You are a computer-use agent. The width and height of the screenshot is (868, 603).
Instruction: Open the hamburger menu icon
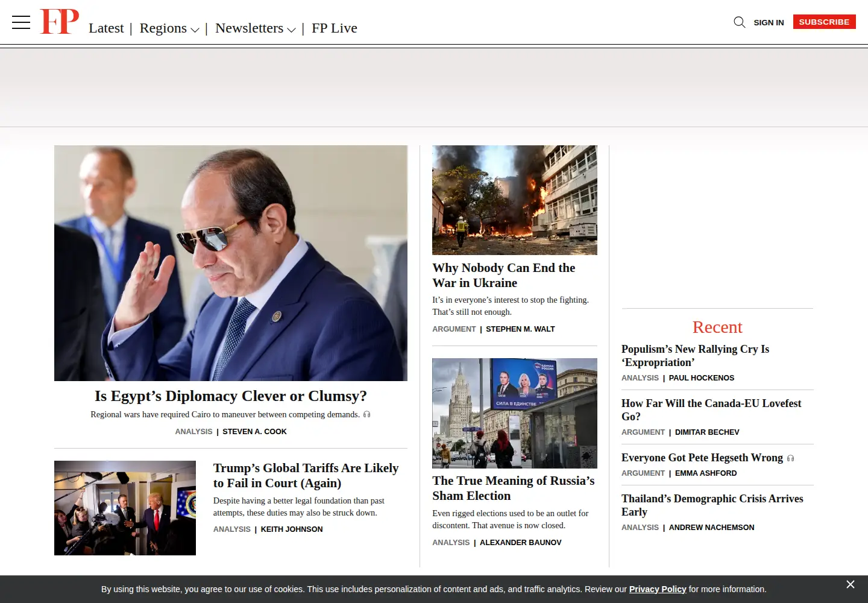21,22
